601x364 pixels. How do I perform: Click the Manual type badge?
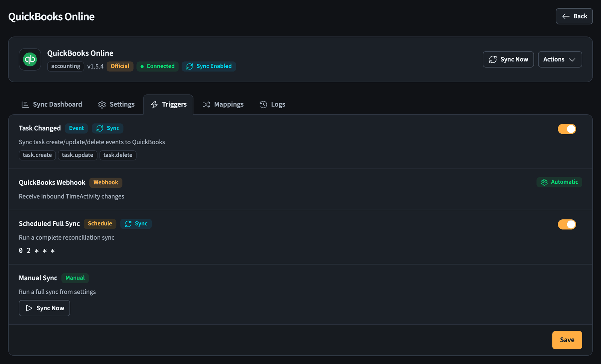pos(75,278)
